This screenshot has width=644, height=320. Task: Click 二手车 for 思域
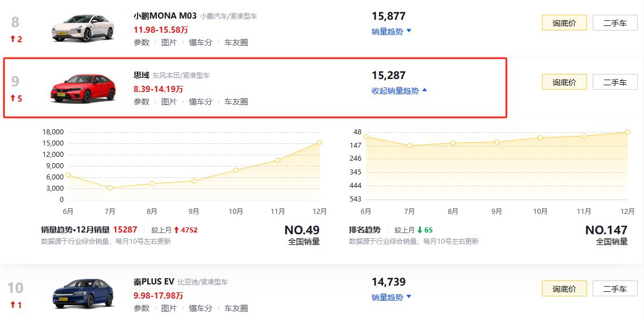(x=615, y=82)
